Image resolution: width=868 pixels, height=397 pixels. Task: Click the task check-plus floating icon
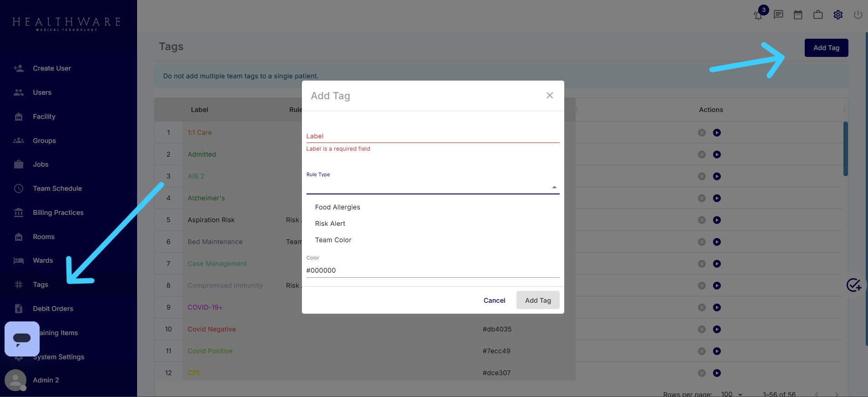tap(853, 285)
